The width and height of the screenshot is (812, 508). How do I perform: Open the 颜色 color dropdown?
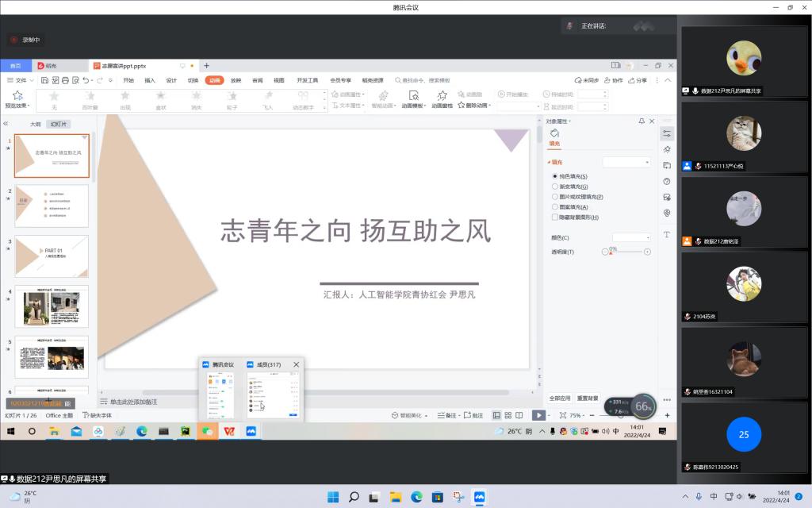(631, 237)
